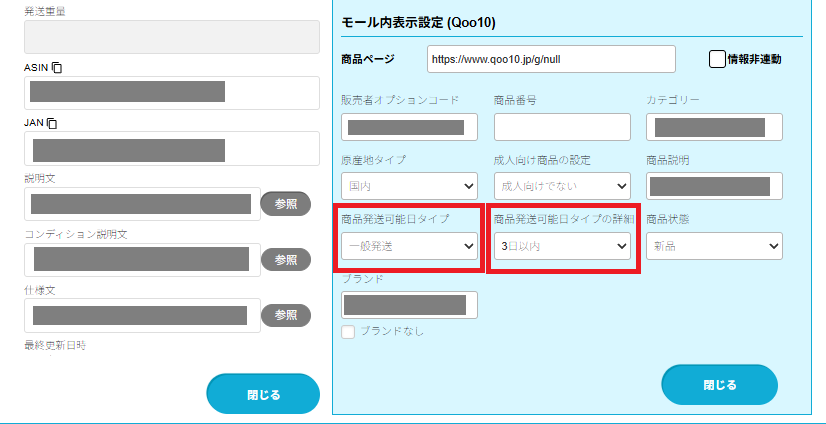
Task: Click 参照 button beside 仕様文
Action: pyautogui.click(x=286, y=314)
